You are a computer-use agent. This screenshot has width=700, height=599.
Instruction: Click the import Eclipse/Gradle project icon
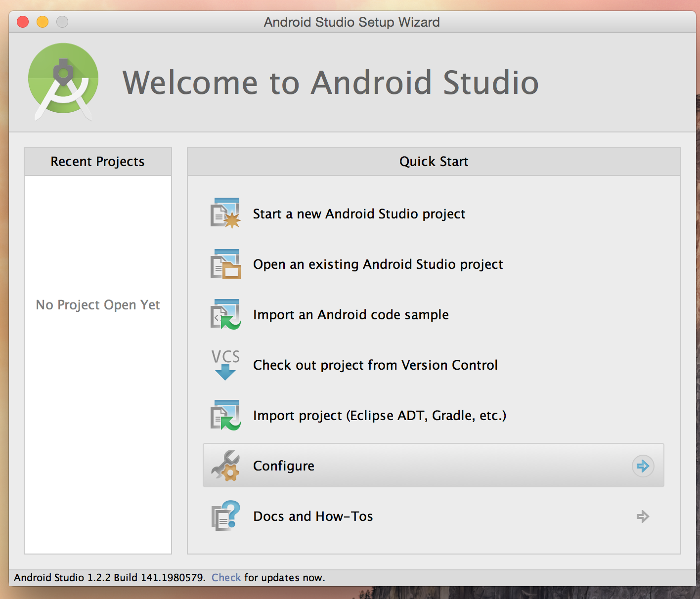[225, 415]
